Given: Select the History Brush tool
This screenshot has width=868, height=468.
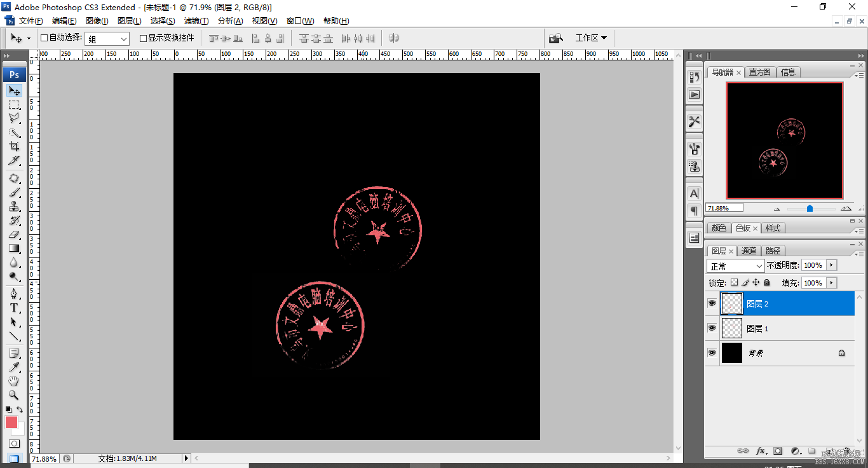Looking at the screenshot, I should (x=14, y=221).
